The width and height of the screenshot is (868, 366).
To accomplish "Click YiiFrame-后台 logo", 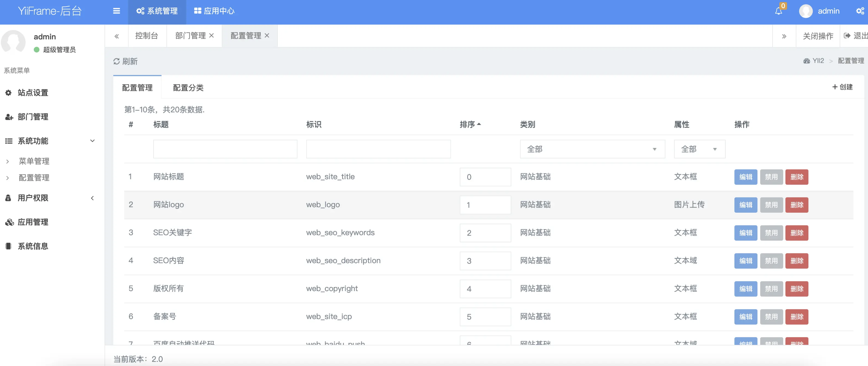I will coord(50,11).
